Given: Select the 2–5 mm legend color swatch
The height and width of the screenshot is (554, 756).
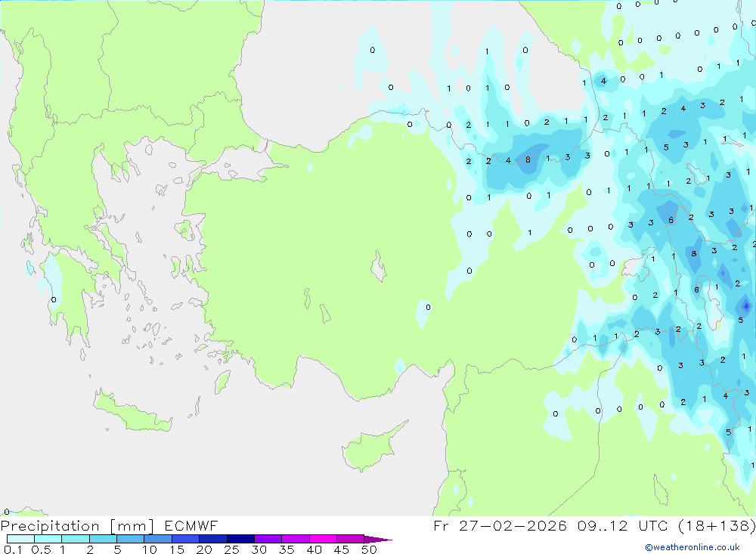Looking at the screenshot, I should (103, 539).
